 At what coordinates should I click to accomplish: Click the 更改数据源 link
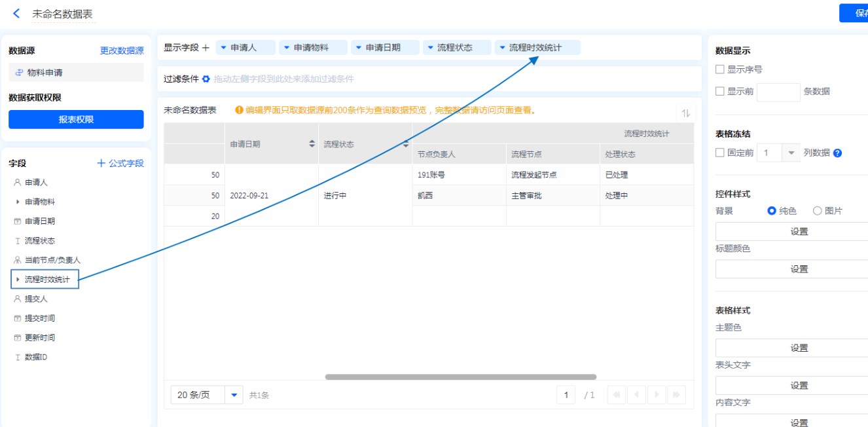122,50
